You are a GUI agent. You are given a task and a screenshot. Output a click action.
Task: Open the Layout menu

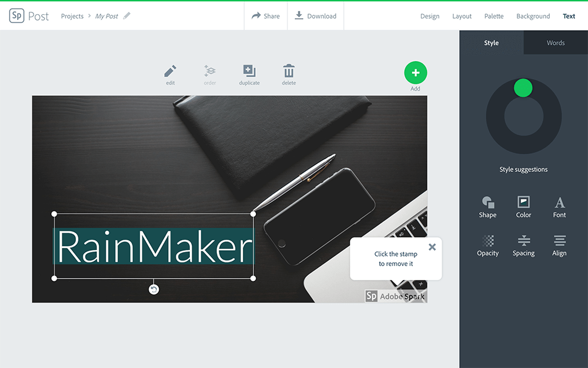462,16
